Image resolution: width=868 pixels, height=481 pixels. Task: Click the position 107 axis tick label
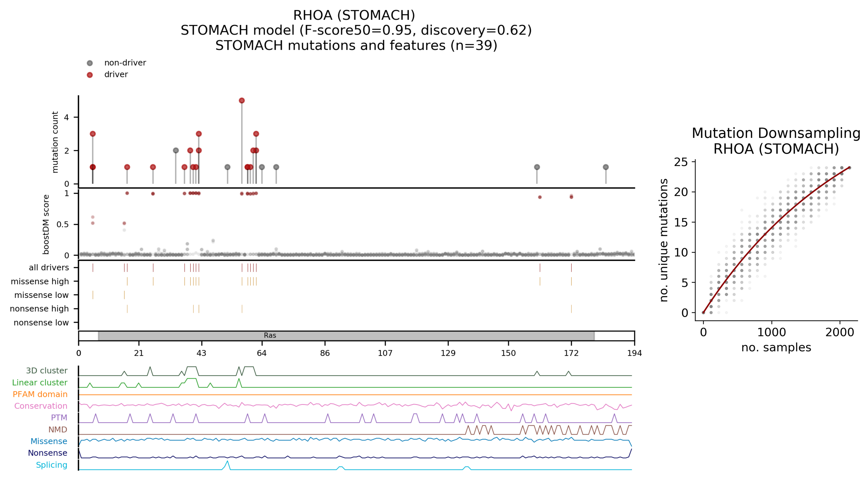point(385,353)
